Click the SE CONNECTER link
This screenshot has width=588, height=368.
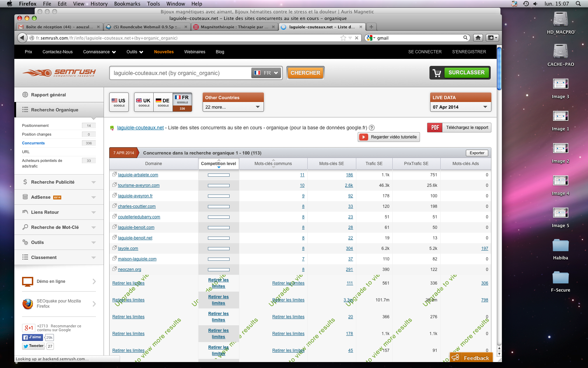click(425, 52)
